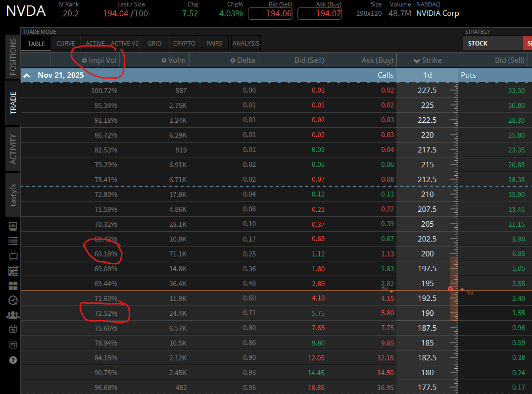This screenshot has height=394, width=532.
Task: Open the grid chart icon in sidebar
Action: 13,271
